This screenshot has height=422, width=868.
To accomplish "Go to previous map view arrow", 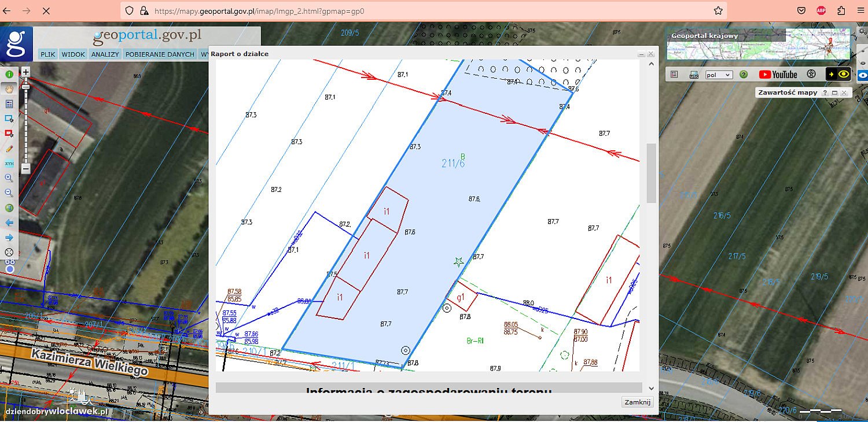I will tap(9, 223).
